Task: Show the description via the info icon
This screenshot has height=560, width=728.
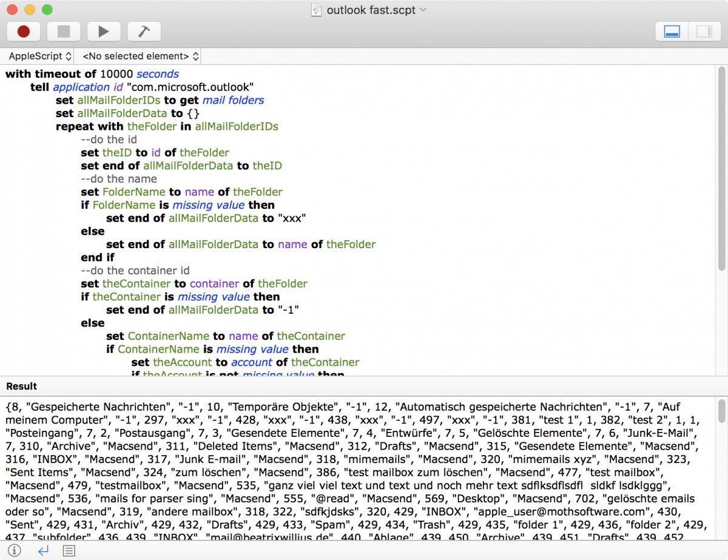Action: (x=15, y=550)
